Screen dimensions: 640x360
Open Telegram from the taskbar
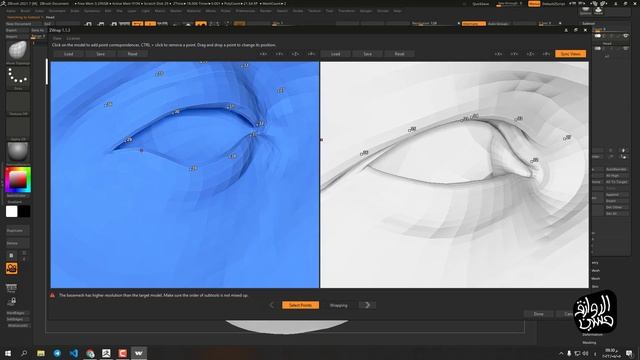click(57, 353)
